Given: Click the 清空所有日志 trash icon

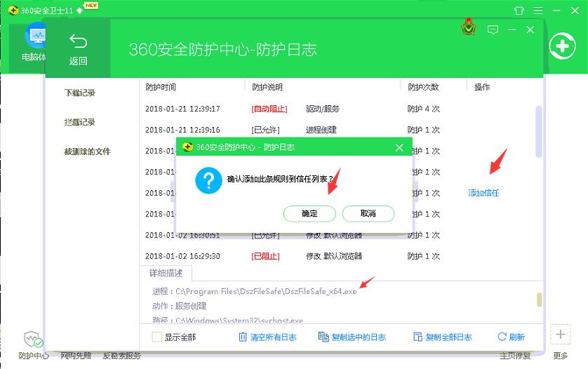Looking at the screenshot, I should [243, 337].
